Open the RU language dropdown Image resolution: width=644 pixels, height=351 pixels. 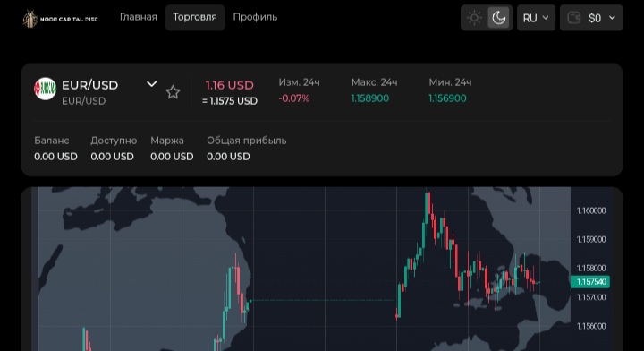click(536, 18)
